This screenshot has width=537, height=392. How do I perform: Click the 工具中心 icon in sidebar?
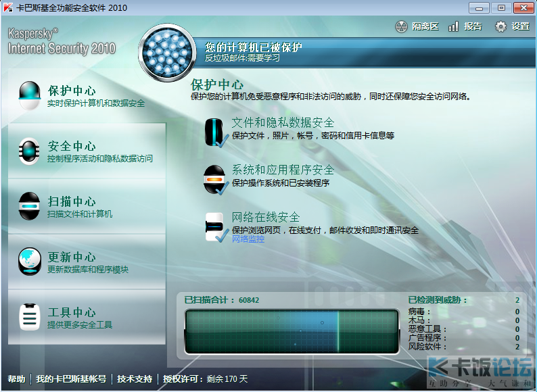(30, 317)
